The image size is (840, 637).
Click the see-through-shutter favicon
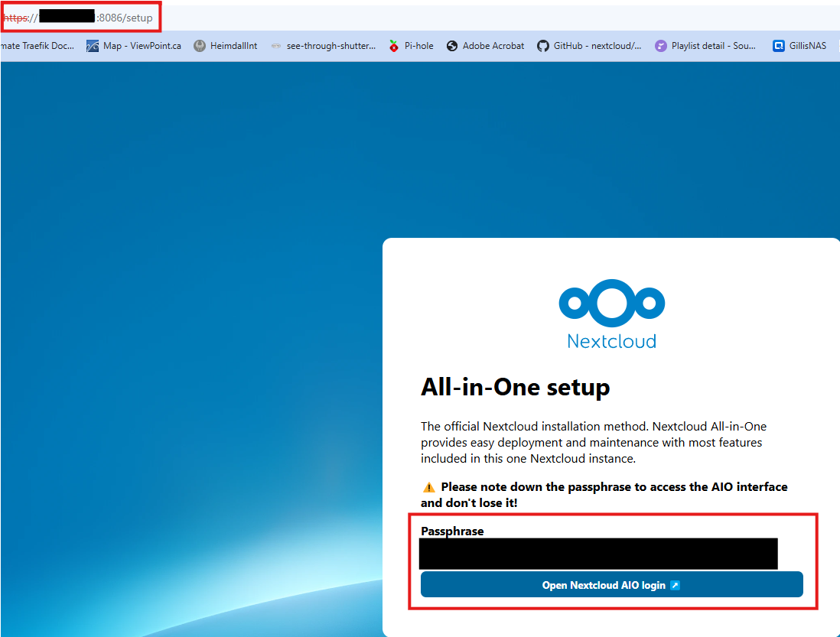tap(276, 46)
